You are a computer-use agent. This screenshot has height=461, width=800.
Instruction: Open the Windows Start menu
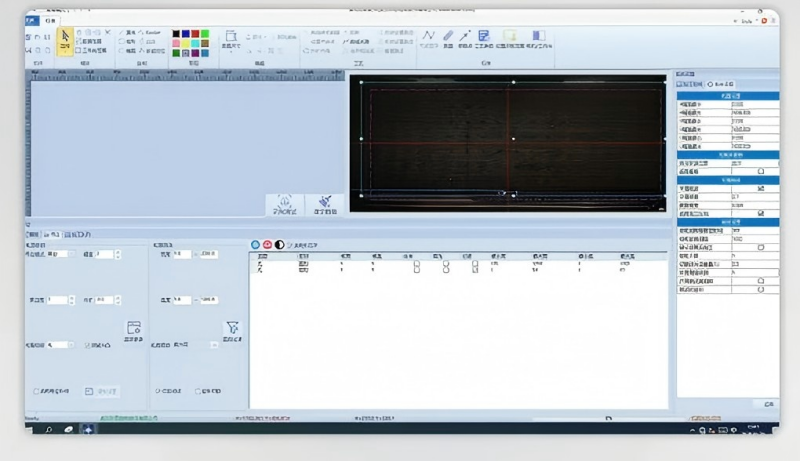(48, 429)
